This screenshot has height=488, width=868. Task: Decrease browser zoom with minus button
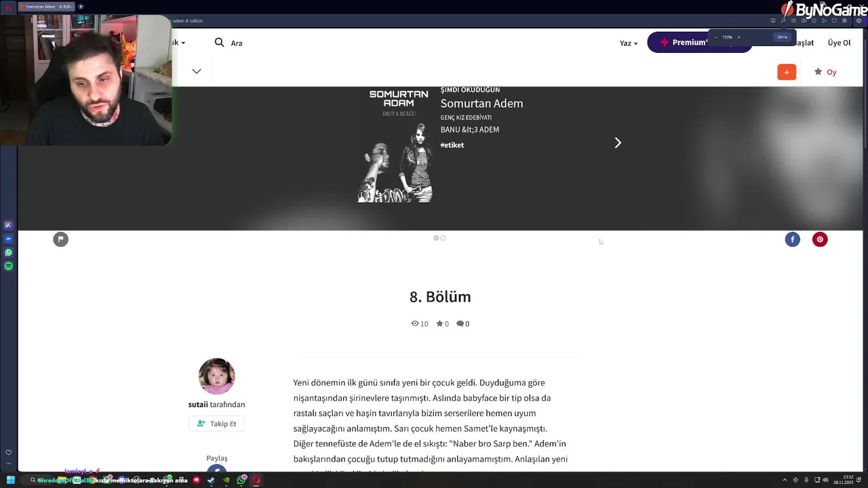click(716, 37)
